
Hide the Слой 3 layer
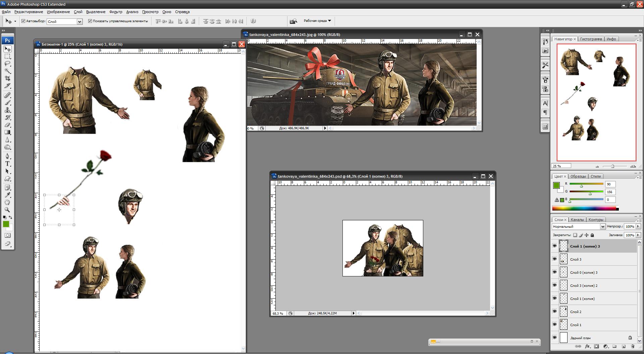coord(555,259)
